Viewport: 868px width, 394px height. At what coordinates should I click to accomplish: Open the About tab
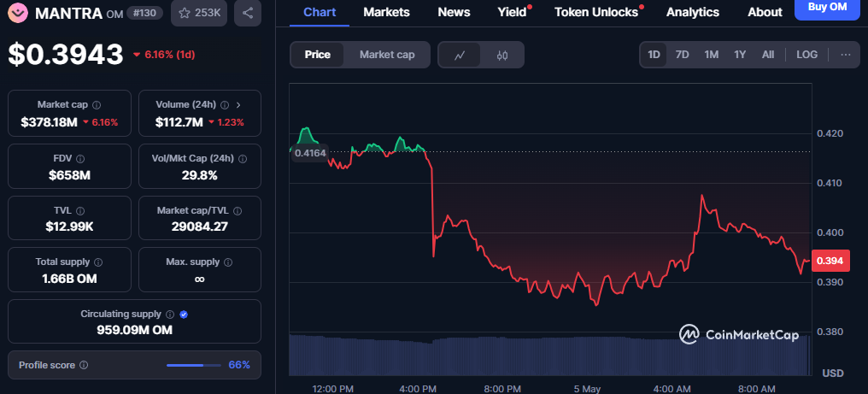coord(765,12)
